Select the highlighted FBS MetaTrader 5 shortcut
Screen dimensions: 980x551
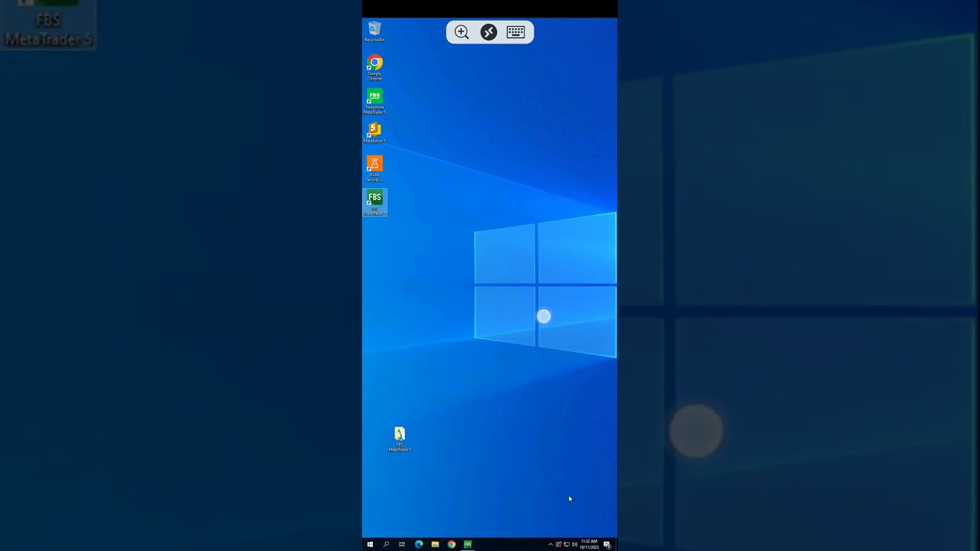pyautogui.click(x=374, y=203)
